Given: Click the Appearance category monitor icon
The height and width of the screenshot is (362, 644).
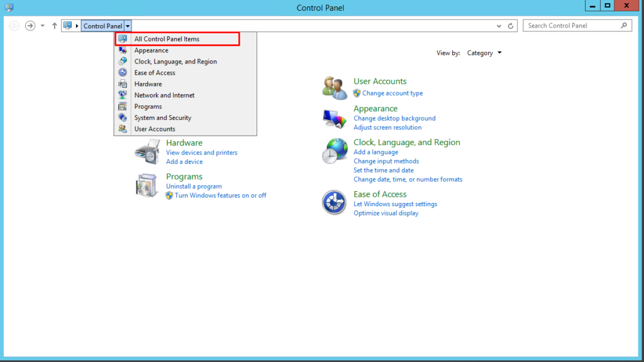Looking at the screenshot, I should click(x=335, y=119).
